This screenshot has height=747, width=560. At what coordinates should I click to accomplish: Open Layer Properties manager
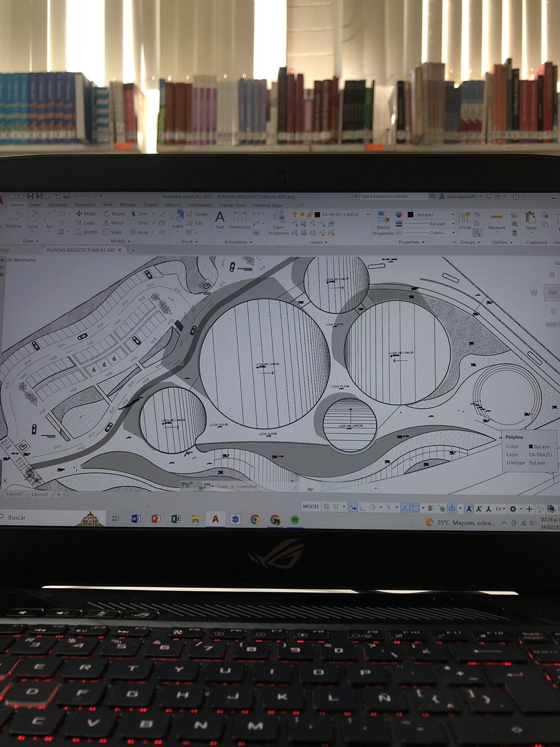(278, 222)
